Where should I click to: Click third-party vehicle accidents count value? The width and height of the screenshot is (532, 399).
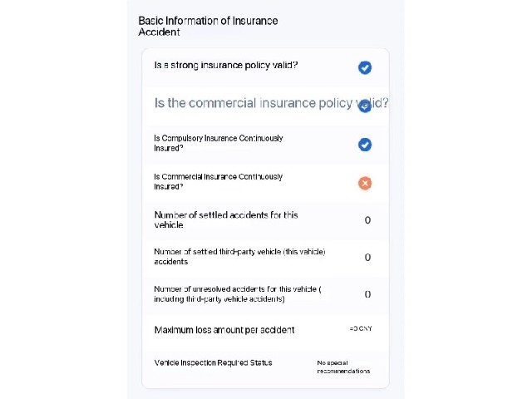tap(367, 258)
